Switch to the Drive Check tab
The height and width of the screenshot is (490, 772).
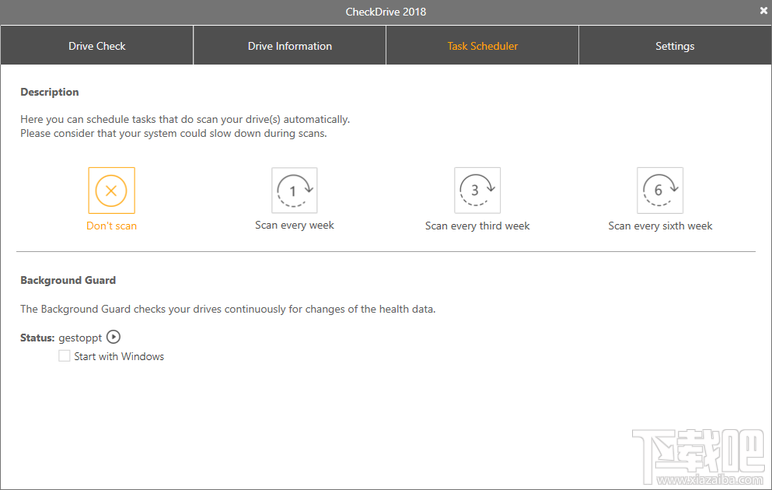tap(97, 46)
